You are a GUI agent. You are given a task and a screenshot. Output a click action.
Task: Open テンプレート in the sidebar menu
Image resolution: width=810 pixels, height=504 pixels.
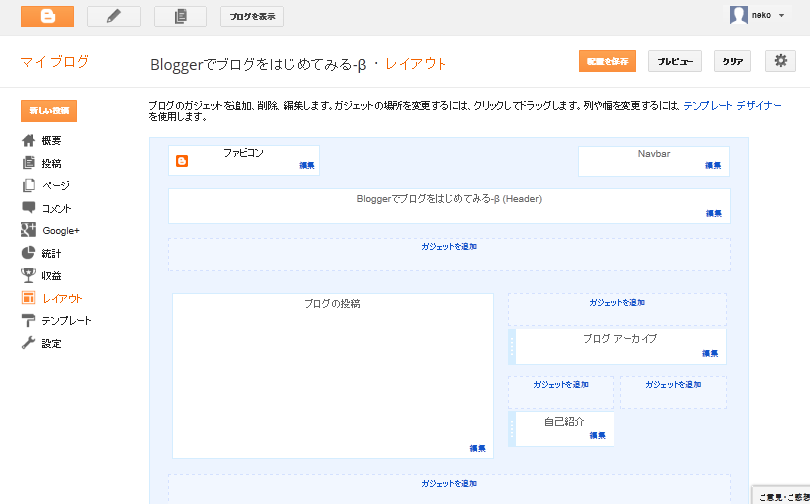tap(66, 321)
